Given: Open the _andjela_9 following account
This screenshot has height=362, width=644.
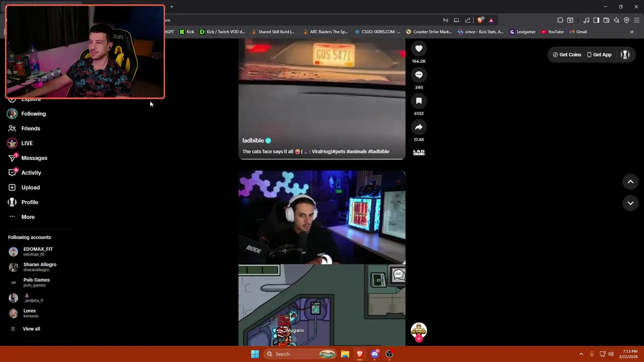Looking at the screenshot, I should click(x=33, y=298).
